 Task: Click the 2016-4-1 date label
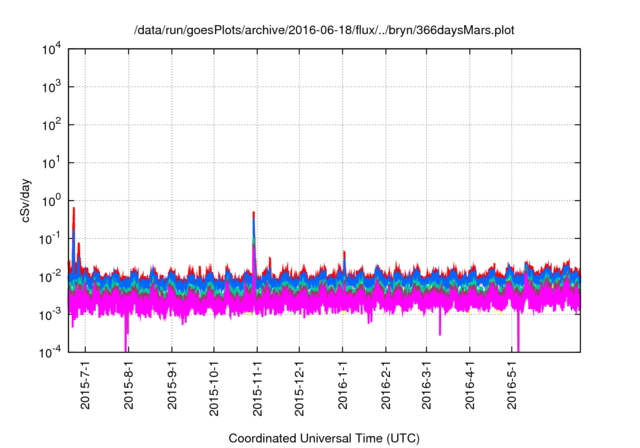(x=470, y=385)
